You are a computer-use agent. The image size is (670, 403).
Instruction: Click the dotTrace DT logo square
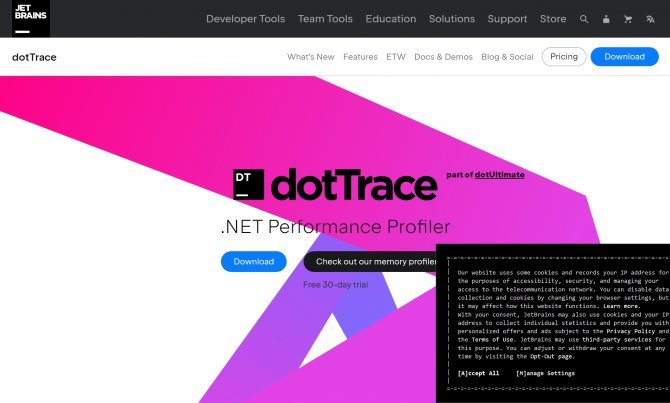pyautogui.click(x=248, y=184)
